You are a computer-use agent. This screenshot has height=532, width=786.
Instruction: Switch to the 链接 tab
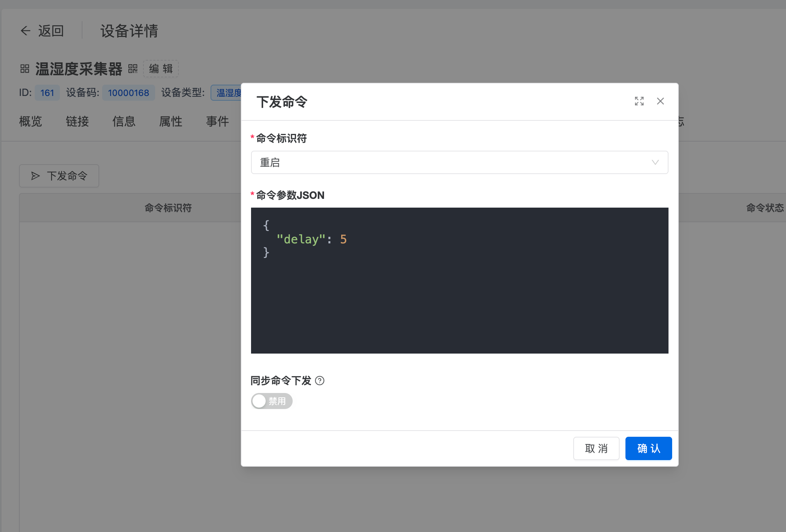point(77,121)
